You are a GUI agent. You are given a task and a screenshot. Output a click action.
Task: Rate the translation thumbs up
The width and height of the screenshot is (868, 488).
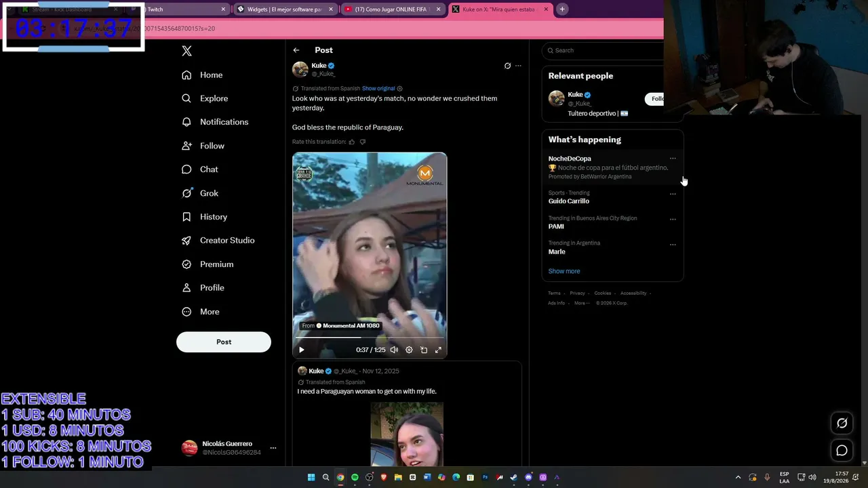[352, 142]
